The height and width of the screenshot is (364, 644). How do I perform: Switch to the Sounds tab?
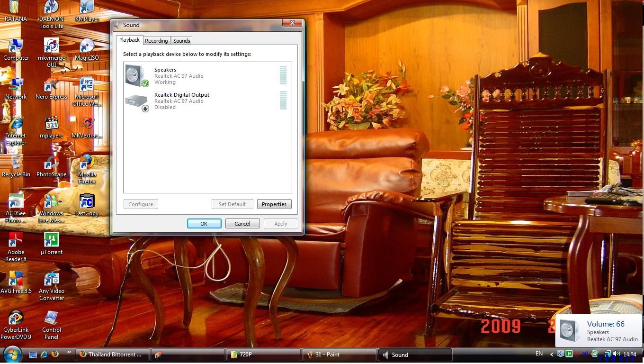click(181, 41)
